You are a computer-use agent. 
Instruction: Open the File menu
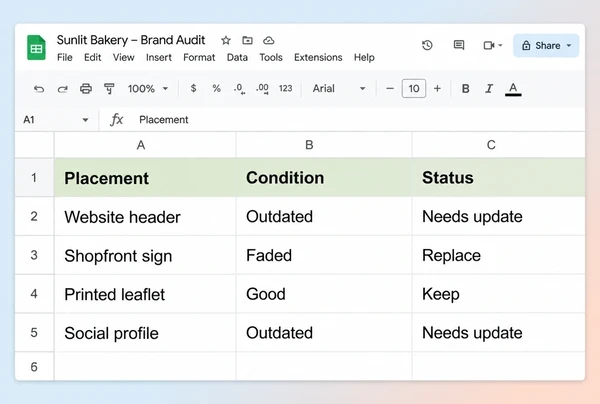pyautogui.click(x=65, y=57)
